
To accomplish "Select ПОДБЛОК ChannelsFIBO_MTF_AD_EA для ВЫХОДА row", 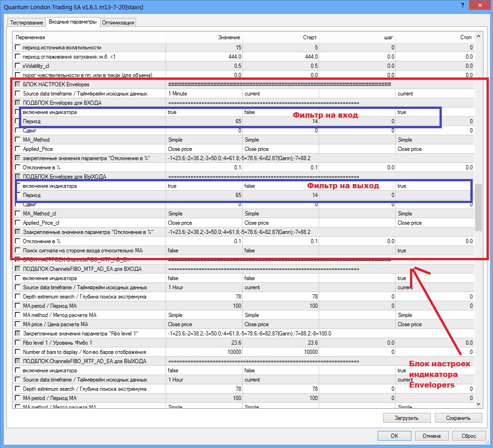I will pos(244,361).
